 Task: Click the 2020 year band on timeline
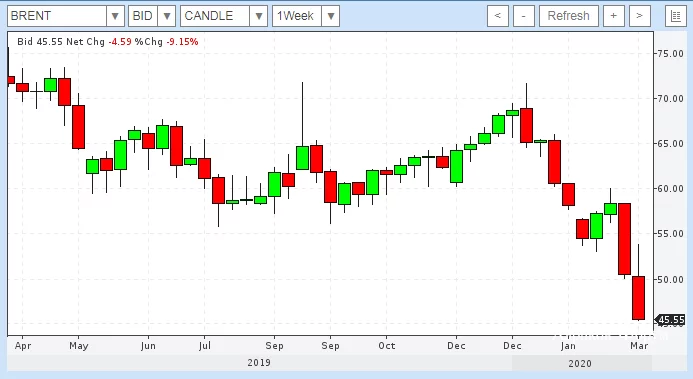pos(580,363)
